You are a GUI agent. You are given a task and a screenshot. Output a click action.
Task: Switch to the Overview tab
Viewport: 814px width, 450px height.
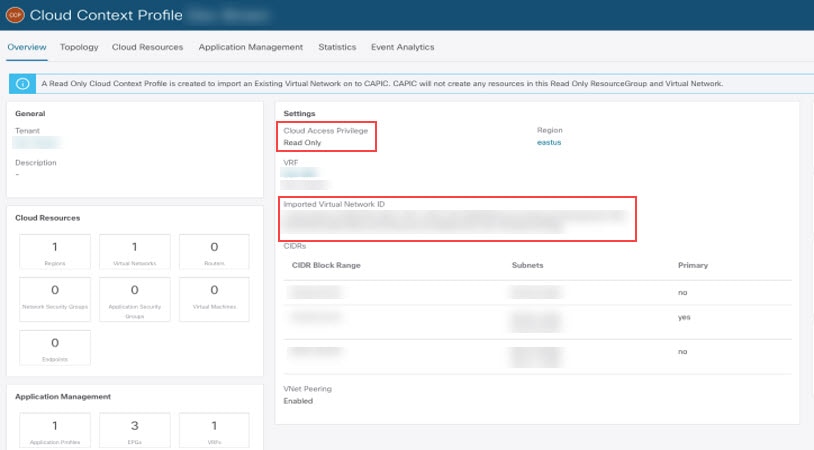point(27,47)
